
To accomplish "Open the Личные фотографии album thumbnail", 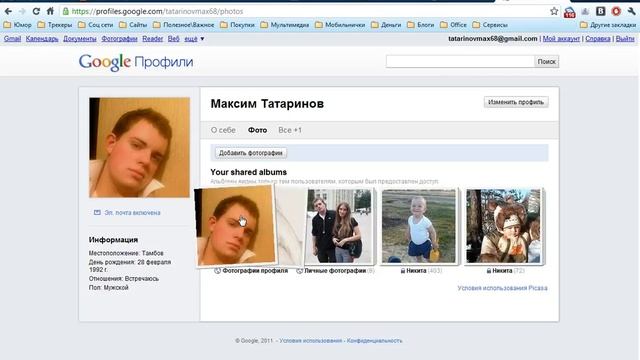I will 339,226.
